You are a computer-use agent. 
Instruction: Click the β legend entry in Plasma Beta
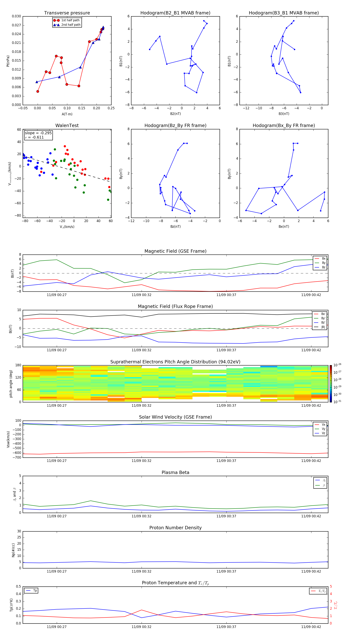point(321,485)
